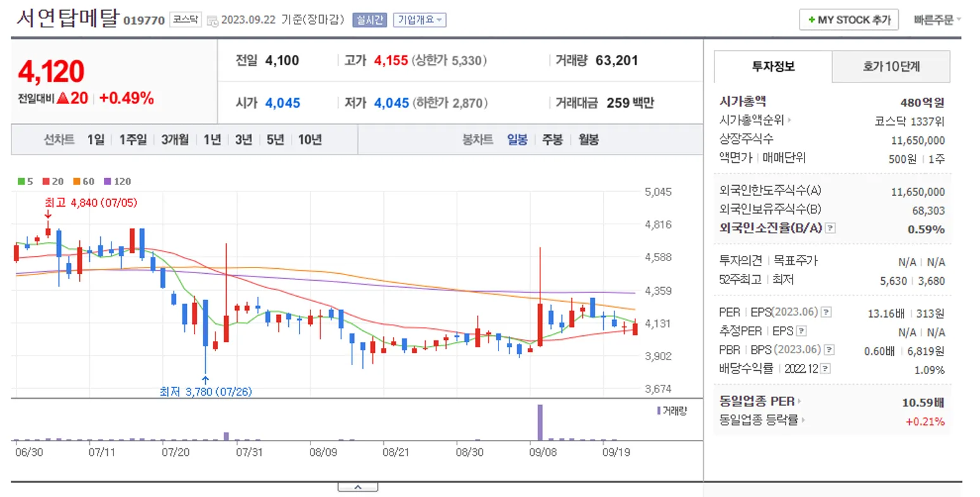
Task: Select the 3개월 line chart period
Action: tap(175, 140)
